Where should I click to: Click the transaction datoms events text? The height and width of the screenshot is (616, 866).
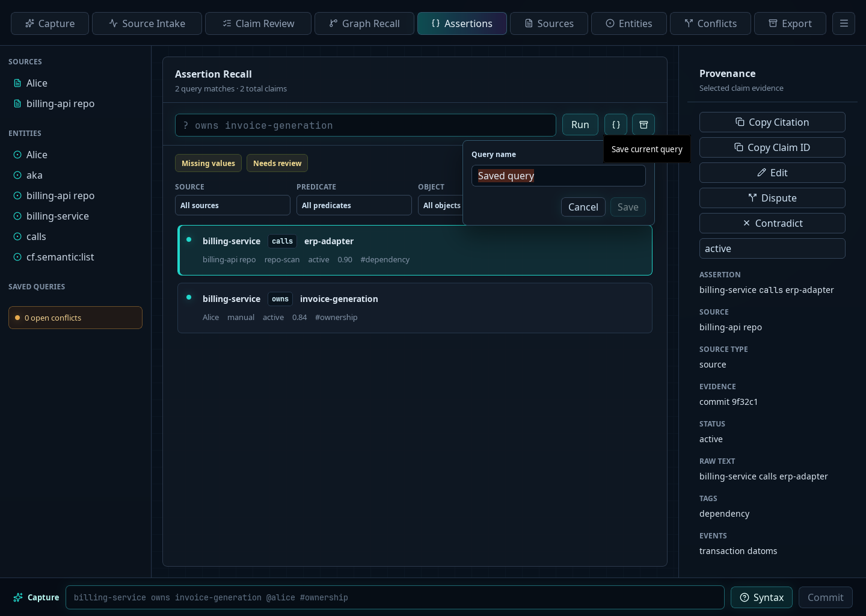point(738,551)
